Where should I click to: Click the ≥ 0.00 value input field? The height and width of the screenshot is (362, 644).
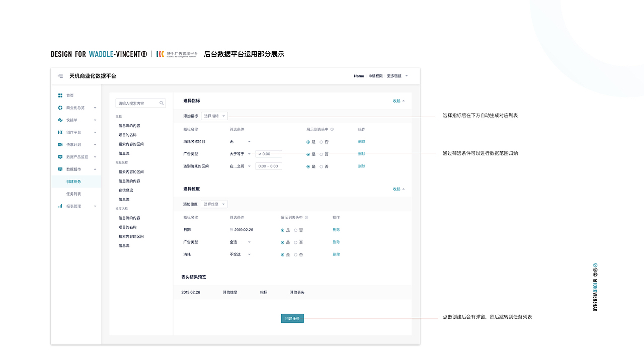269,154
